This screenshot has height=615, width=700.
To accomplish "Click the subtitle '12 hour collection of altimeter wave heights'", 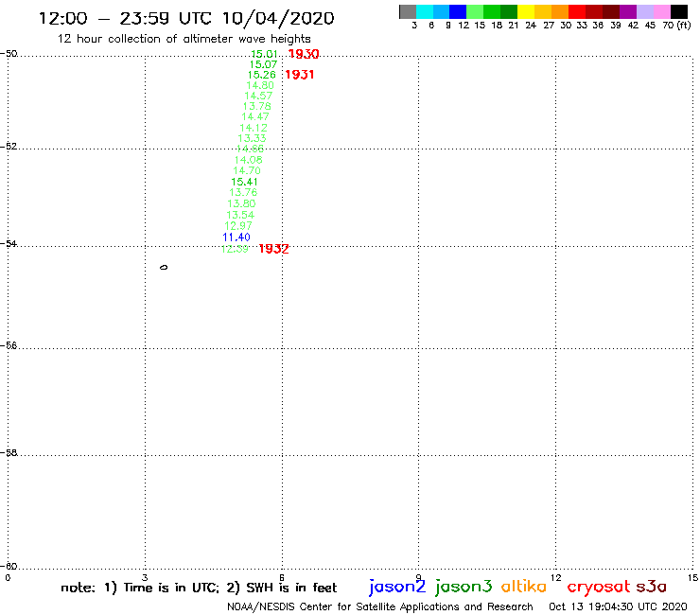I will tap(184, 39).
